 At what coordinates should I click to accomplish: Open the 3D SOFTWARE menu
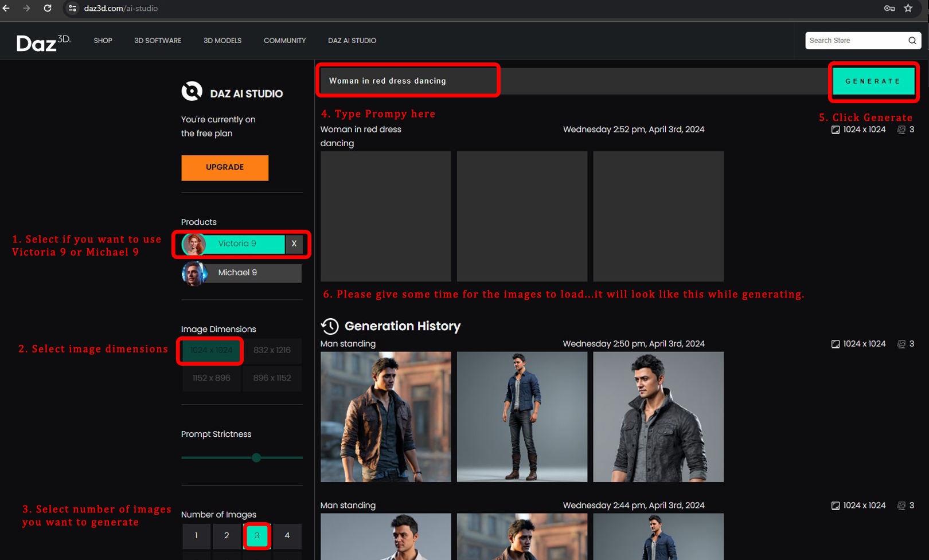tap(158, 41)
